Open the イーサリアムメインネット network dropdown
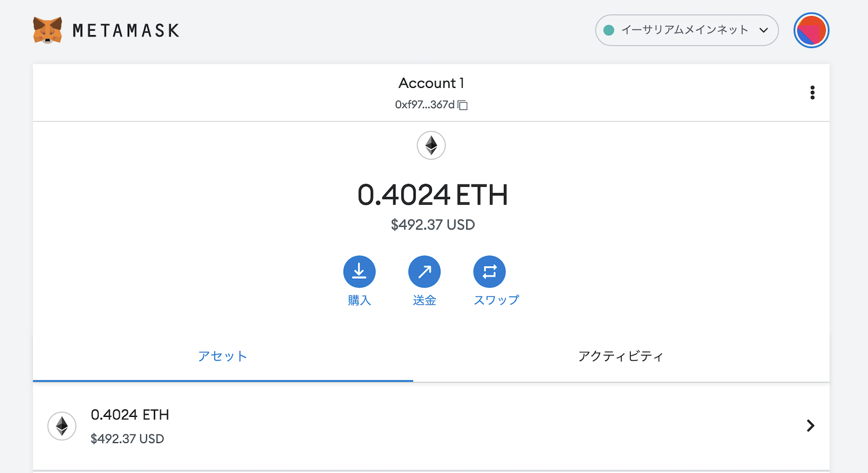 (x=687, y=30)
